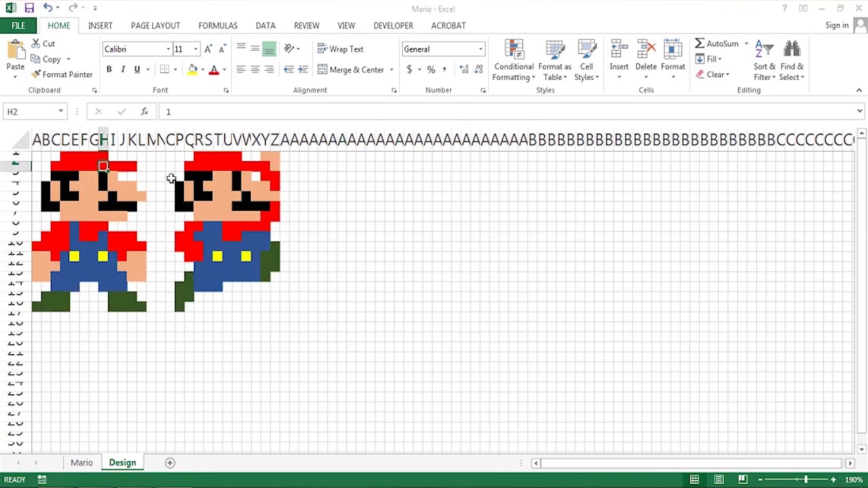This screenshot has height=488, width=868.
Task: Switch to the INSERT tab
Action: pos(100,26)
